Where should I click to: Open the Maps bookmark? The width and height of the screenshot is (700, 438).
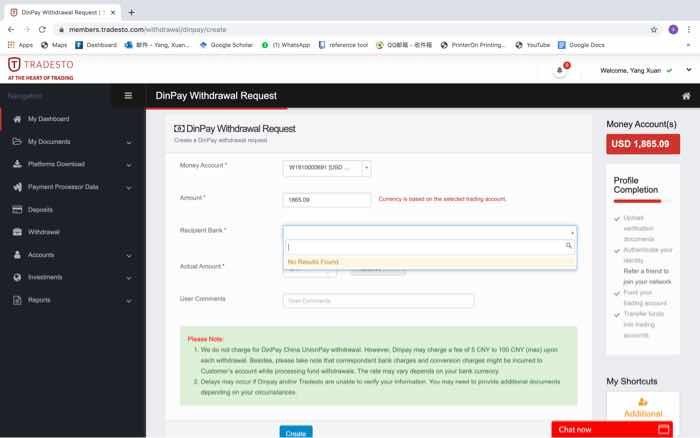click(x=54, y=45)
